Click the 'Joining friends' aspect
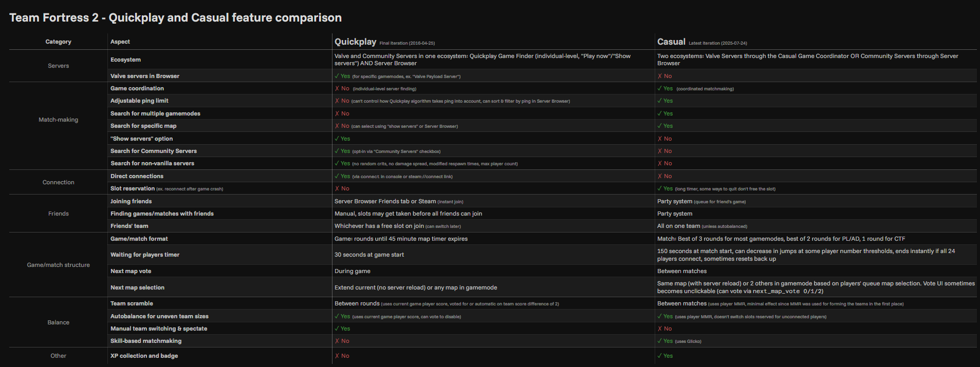The image size is (980, 367). click(131, 201)
